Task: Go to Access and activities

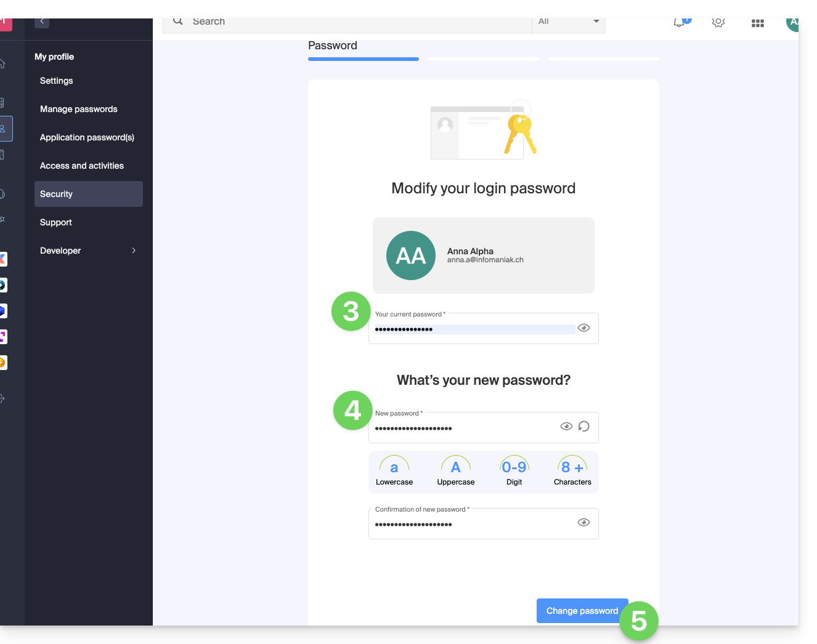Action: pos(81,166)
